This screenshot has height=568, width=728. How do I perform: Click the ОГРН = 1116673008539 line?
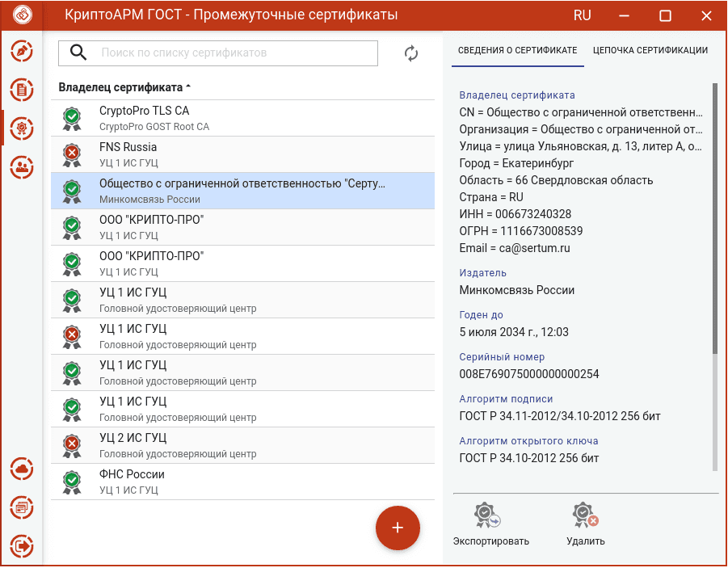tap(520, 231)
